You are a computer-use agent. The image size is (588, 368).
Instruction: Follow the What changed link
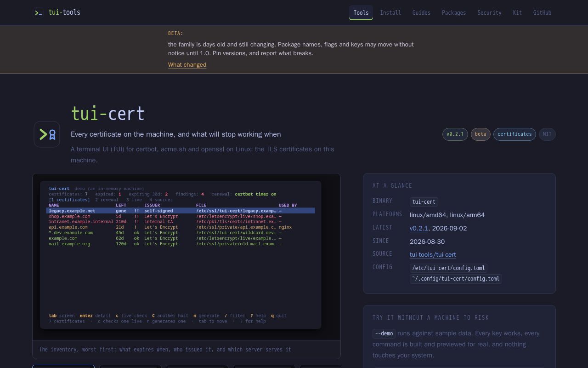pyautogui.click(x=187, y=65)
